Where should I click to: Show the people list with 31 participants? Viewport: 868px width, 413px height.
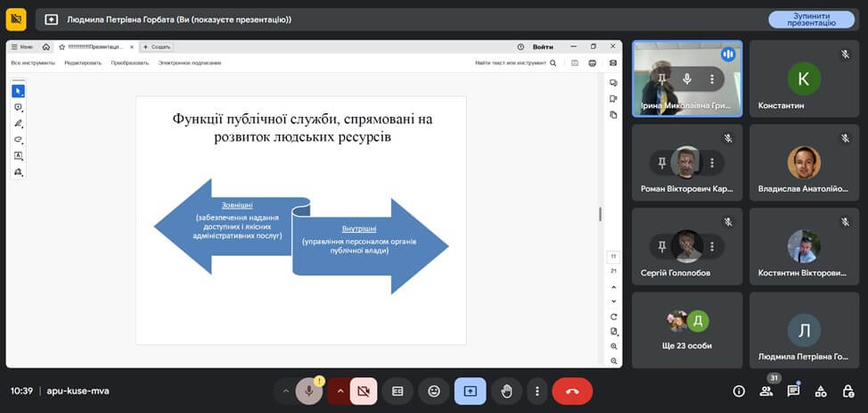click(766, 391)
